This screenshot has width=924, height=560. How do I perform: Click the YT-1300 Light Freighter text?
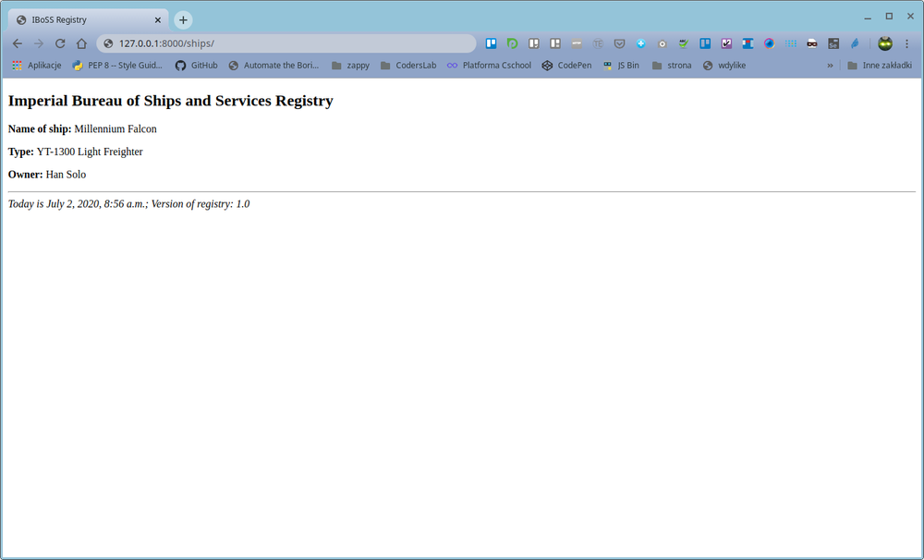(x=90, y=152)
